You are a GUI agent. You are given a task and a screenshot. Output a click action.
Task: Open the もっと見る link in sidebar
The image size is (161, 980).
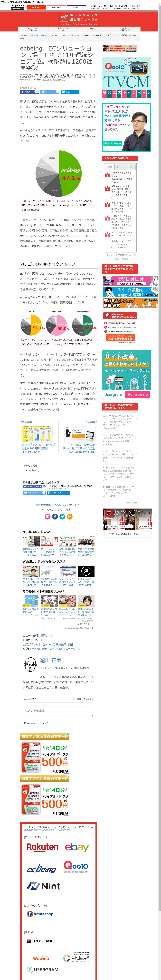pos(131,503)
